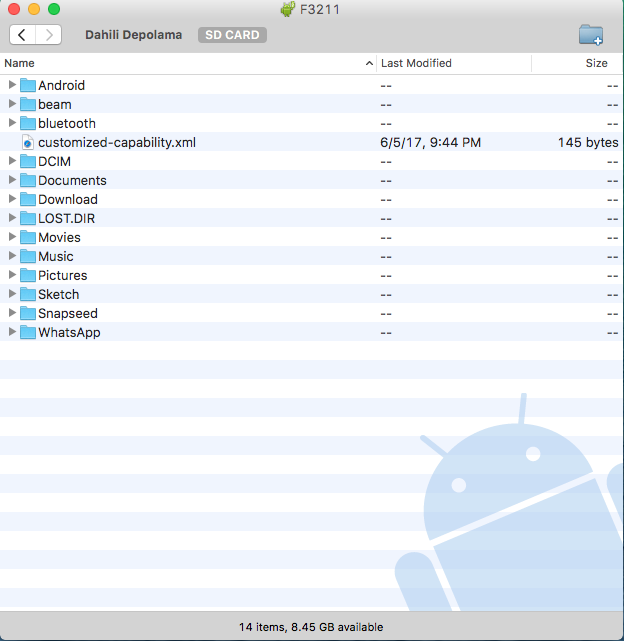Select the 'Sketch' folder name
This screenshot has width=624, height=641.
click(x=58, y=294)
